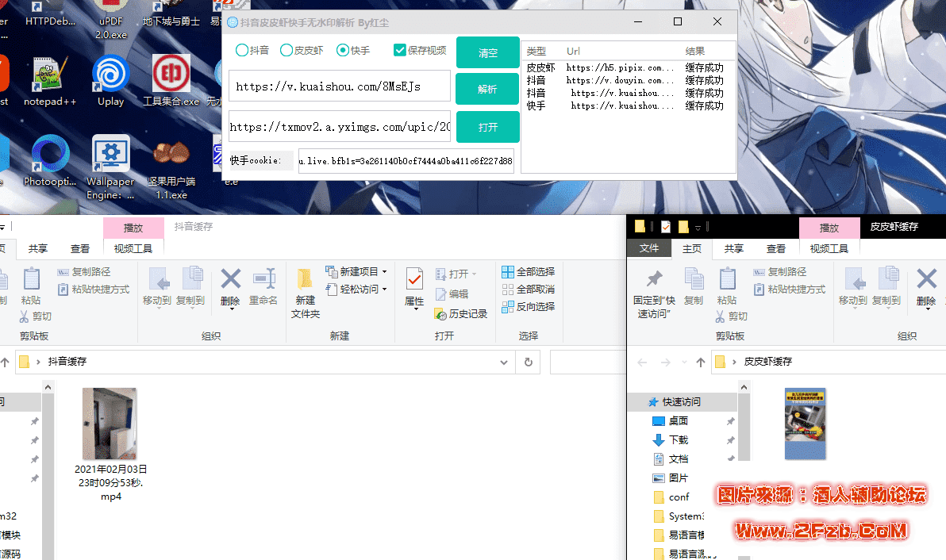The height and width of the screenshot is (560, 946).
Task: Click 固定到快速访问 in 皮皮虾缓存 window
Action: [655, 293]
